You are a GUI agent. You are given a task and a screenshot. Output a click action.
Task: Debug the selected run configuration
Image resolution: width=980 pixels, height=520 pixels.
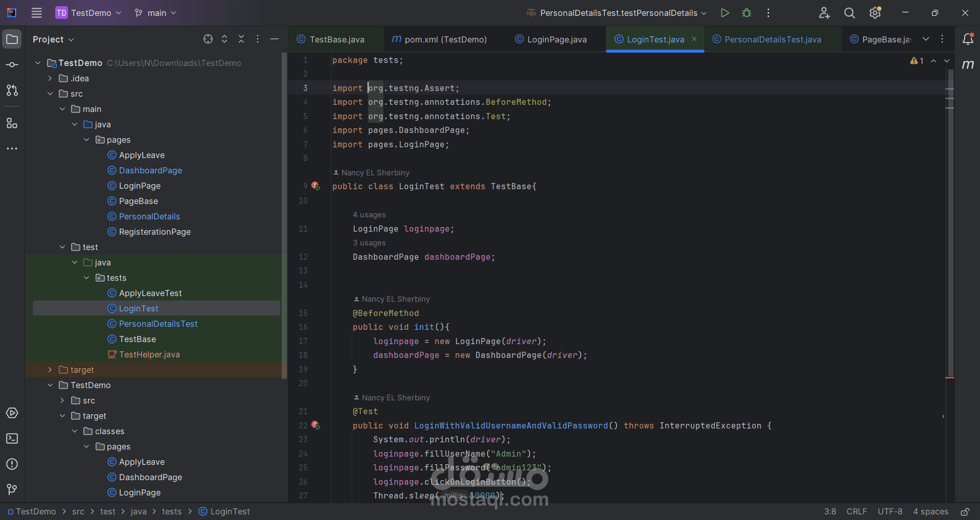[746, 13]
